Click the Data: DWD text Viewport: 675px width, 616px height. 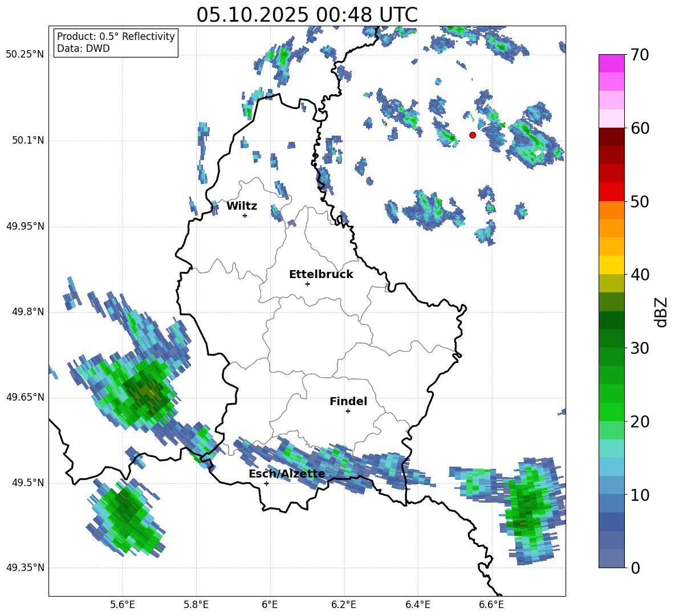coord(83,48)
